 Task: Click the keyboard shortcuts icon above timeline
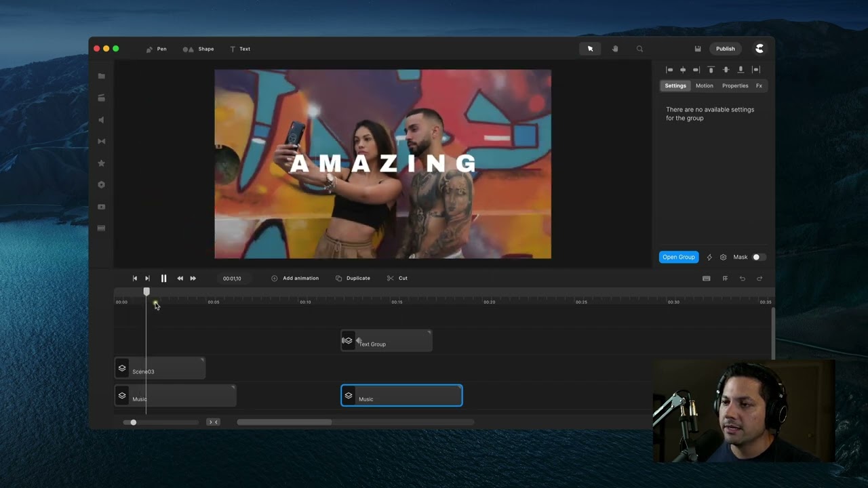[x=706, y=279]
